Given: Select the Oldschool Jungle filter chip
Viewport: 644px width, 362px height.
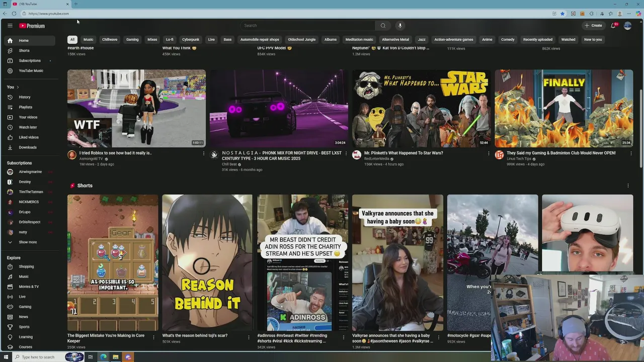Looking at the screenshot, I should point(302,39).
